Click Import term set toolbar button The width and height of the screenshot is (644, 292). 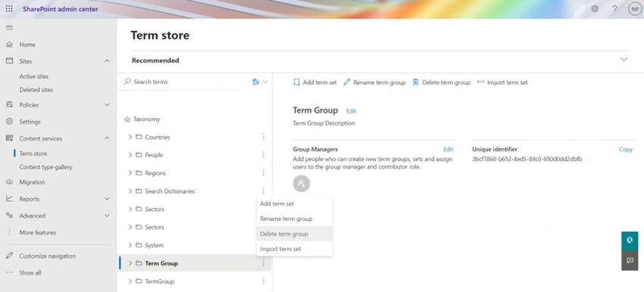[x=502, y=82]
